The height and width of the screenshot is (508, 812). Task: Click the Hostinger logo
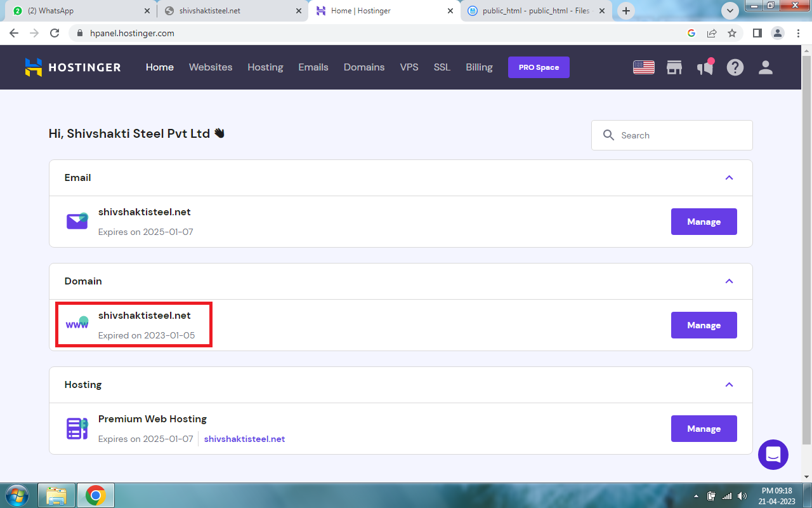[x=73, y=67]
